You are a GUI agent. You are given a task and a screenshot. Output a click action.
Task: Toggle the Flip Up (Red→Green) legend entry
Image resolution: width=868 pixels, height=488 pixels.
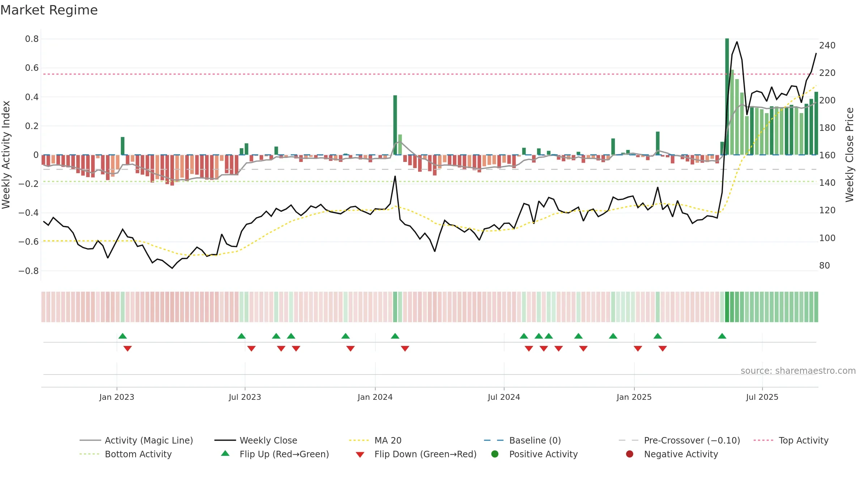[275, 454]
